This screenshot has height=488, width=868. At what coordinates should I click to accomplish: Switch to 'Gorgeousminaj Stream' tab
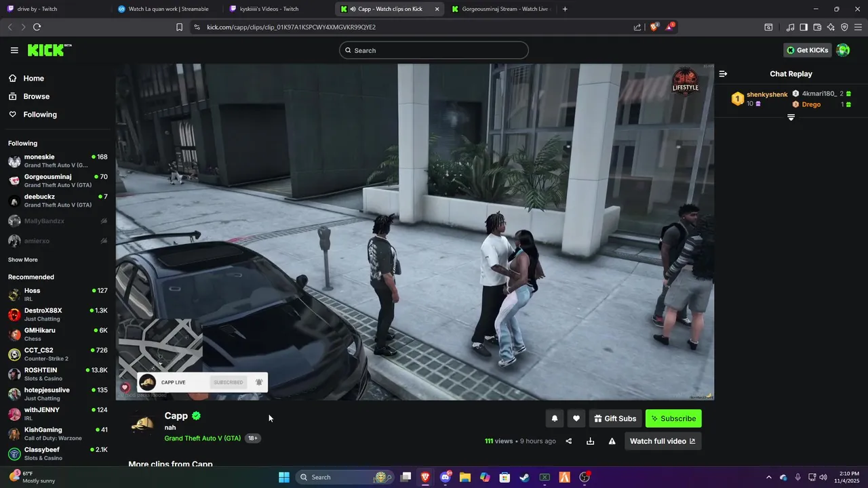tap(501, 9)
